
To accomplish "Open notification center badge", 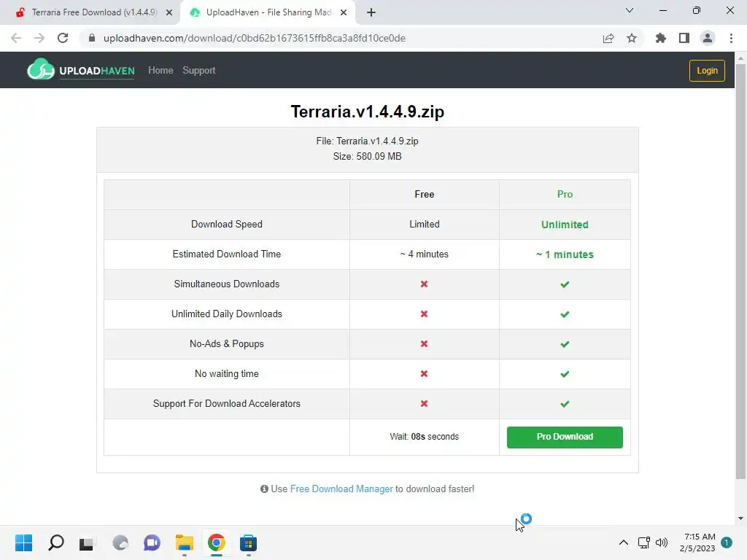I will [727, 542].
